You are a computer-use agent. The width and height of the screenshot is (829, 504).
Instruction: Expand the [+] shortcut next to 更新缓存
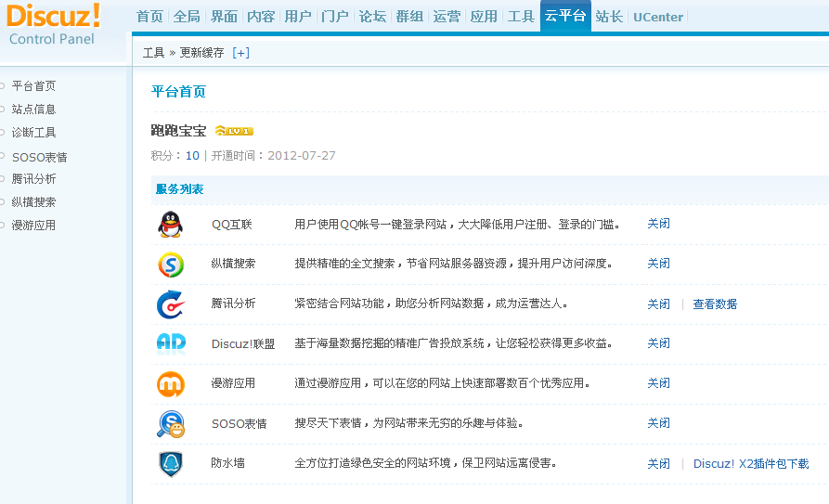(x=240, y=52)
